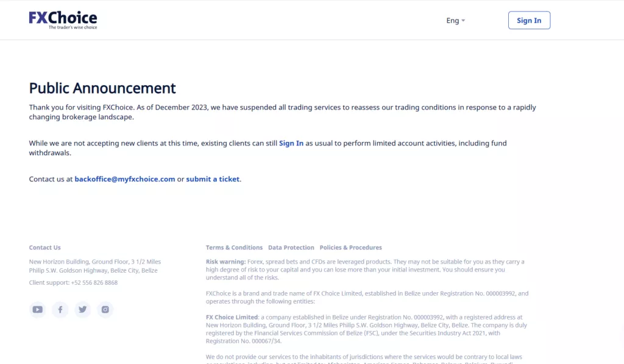Click the New Horizon Building address text
624x364 pixels.
click(x=94, y=266)
